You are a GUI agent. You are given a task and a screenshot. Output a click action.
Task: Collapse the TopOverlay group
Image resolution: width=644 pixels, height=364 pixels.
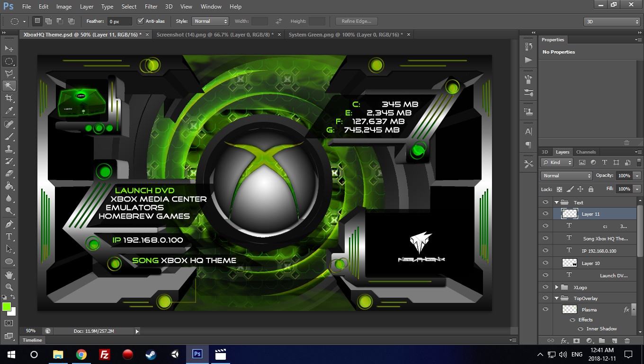point(557,298)
